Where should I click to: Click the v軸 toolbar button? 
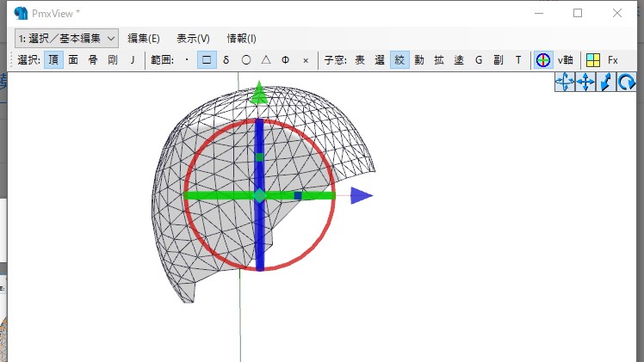pyautogui.click(x=566, y=60)
